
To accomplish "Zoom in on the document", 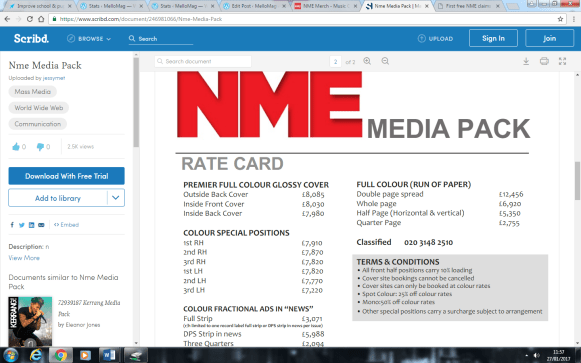I will 367,61.
